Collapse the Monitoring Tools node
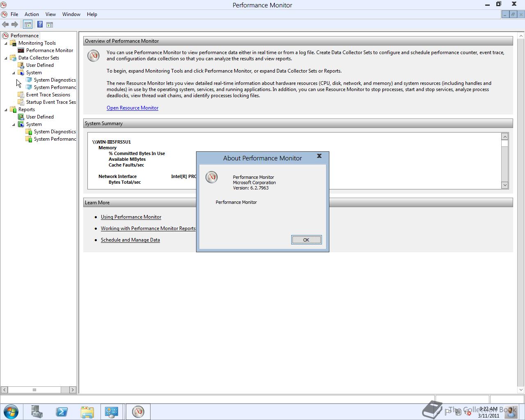This screenshot has width=525, height=420. [6, 43]
